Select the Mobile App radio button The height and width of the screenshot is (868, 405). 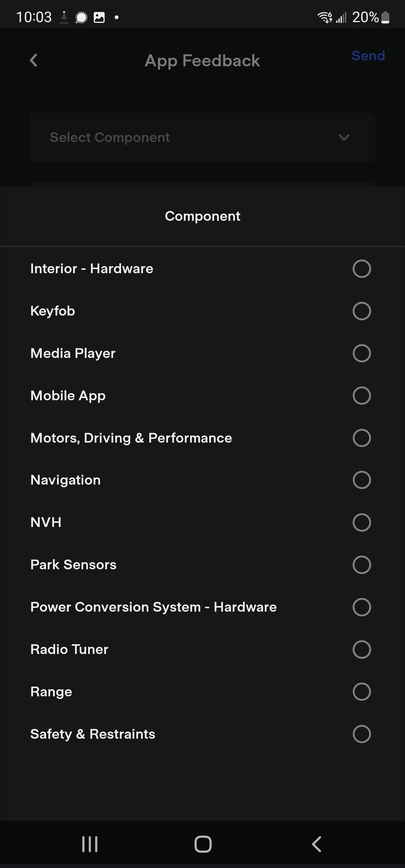coord(361,395)
